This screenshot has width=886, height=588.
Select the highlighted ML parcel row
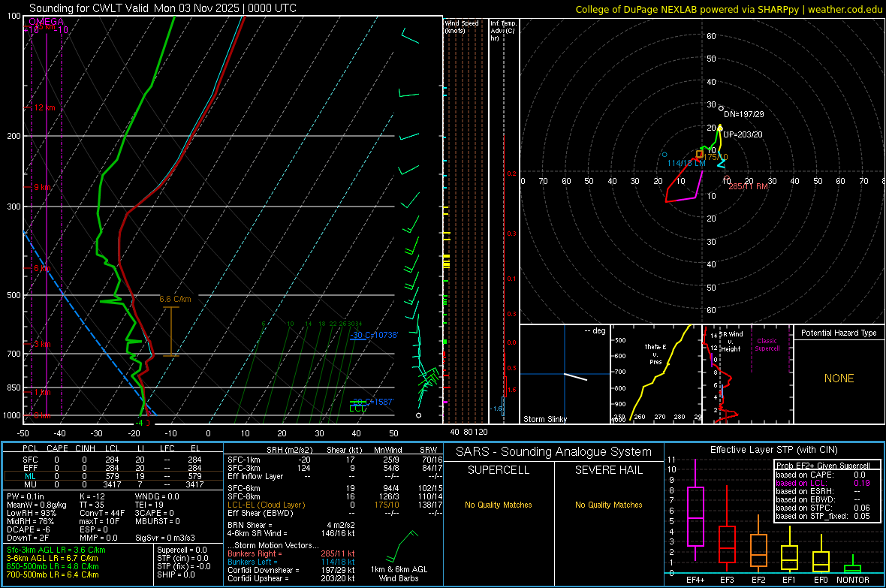coord(113,476)
